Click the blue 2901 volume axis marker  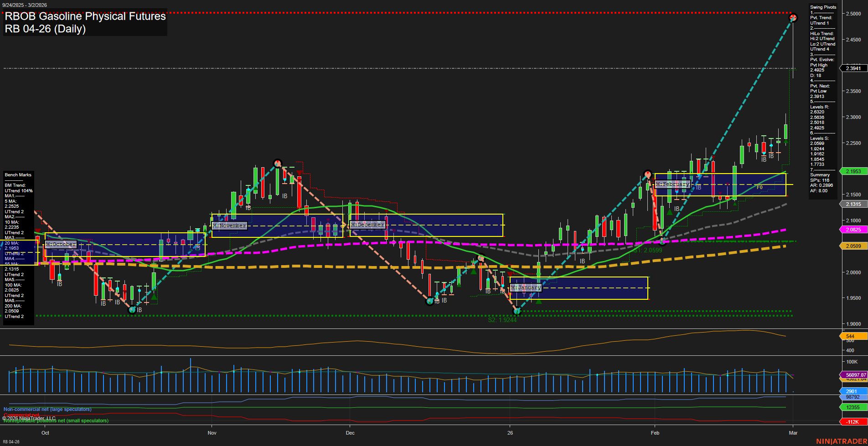click(x=851, y=391)
